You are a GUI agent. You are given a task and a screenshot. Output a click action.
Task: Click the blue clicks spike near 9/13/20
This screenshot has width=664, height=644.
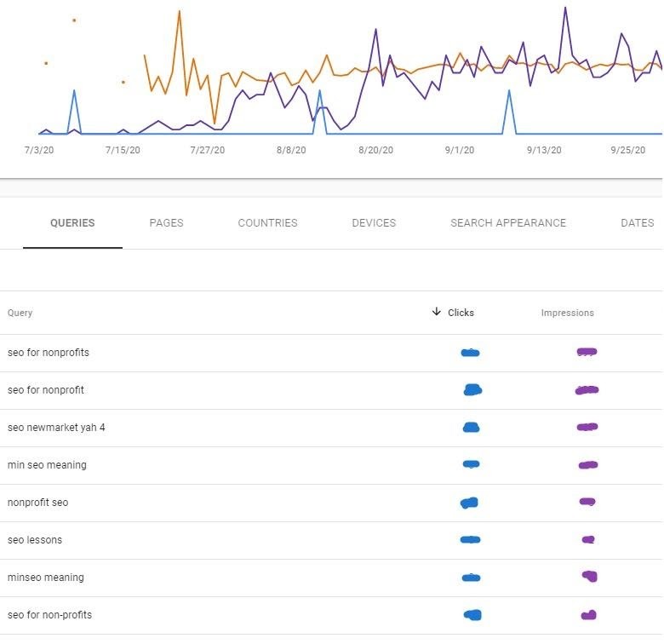[509, 91]
